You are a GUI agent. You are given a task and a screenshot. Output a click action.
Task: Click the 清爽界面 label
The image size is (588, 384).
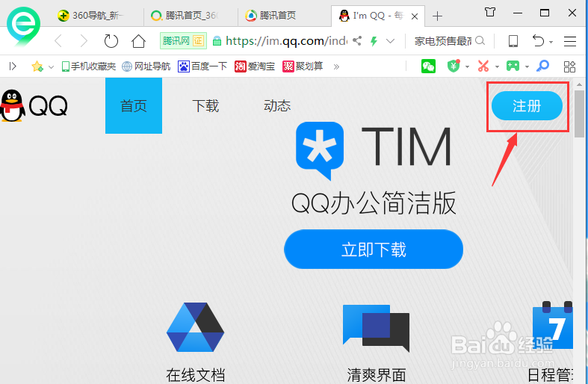pyautogui.click(x=377, y=375)
